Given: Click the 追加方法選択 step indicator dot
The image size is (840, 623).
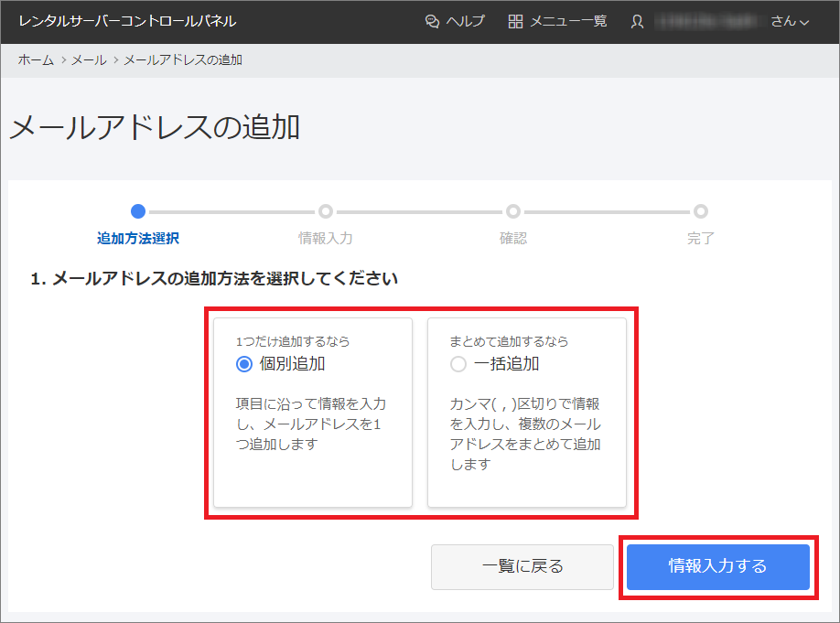Looking at the screenshot, I should click(138, 211).
